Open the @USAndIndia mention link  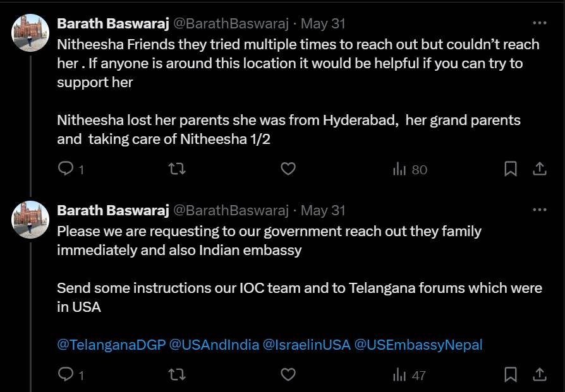pos(214,345)
